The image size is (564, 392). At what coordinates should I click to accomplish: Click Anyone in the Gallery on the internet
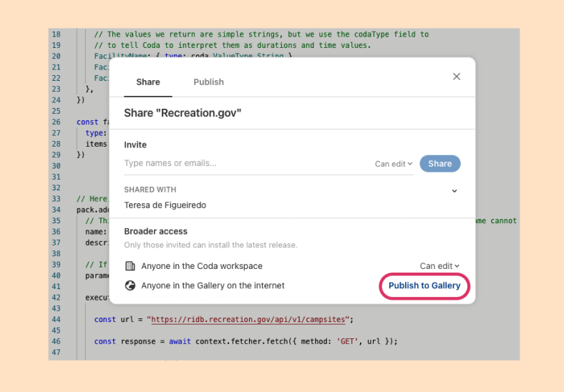pos(213,285)
